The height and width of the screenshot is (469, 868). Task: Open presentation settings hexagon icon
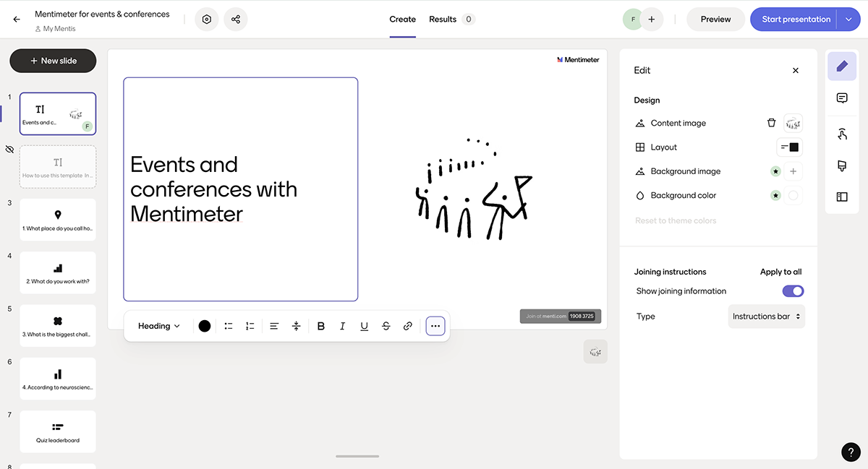pyautogui.click(x=207, y=20)
